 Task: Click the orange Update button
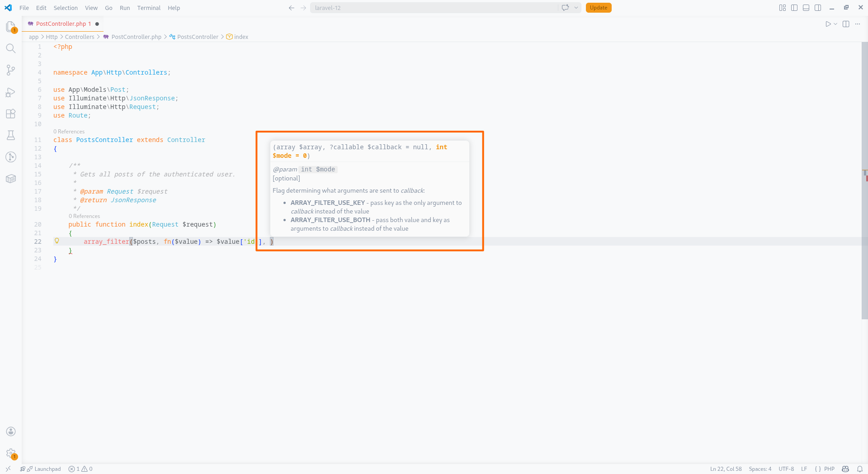point(599,8)
